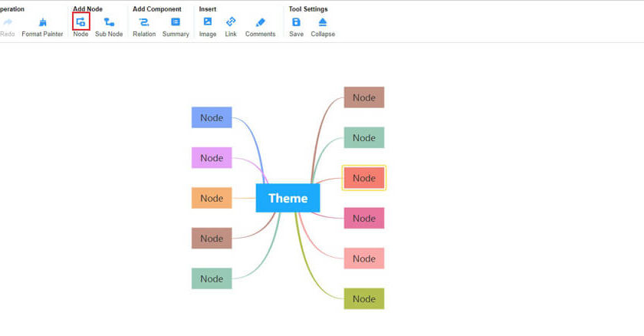Choose the light pink Node box
The width and height of the screenshot is (644, 336).
pyautogui.click(x=364, y=259)
